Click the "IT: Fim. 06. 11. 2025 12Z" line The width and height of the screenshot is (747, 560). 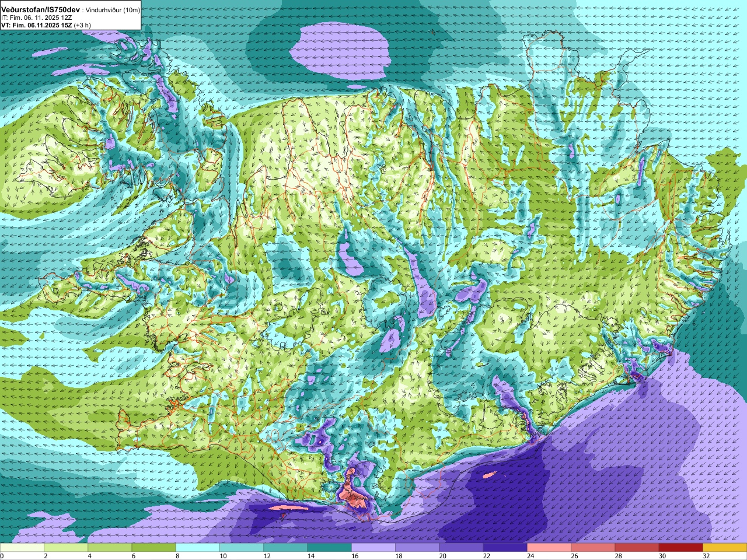tap(36, 18)
